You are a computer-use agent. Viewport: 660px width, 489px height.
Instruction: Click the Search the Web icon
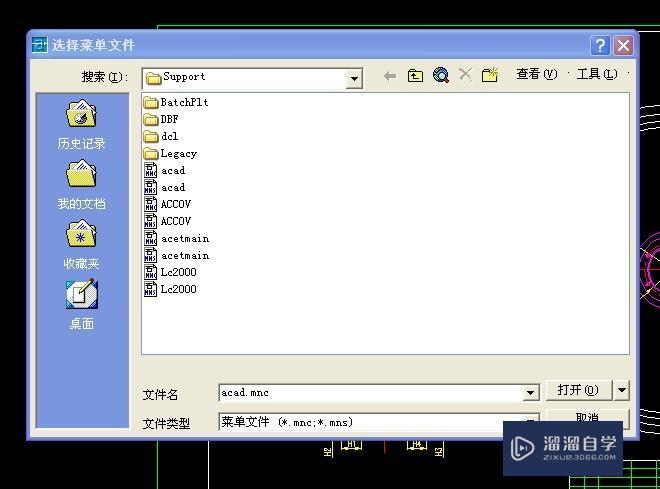[441, 75]
